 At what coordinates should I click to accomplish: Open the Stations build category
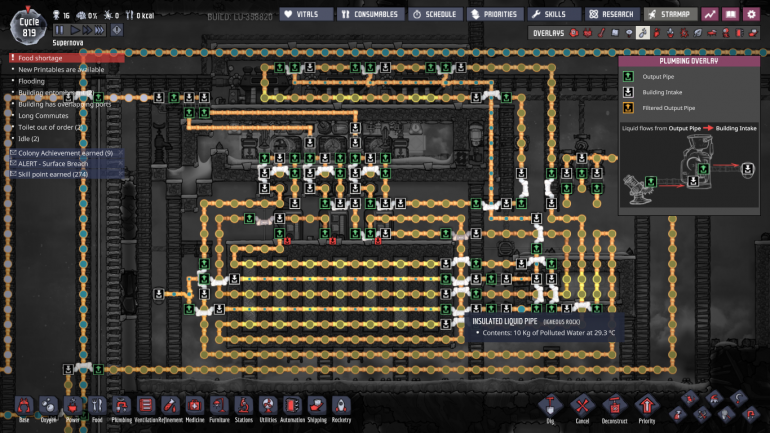[x=244, y=408]
